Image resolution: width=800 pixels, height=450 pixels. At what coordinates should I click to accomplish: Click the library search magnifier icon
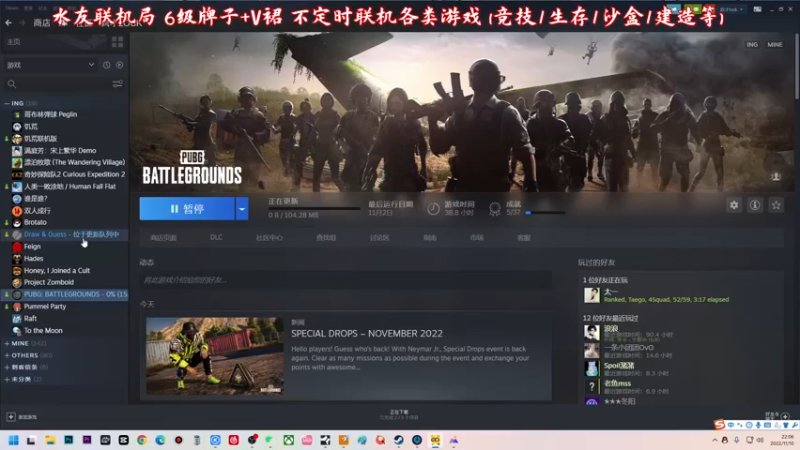point(12,84)
